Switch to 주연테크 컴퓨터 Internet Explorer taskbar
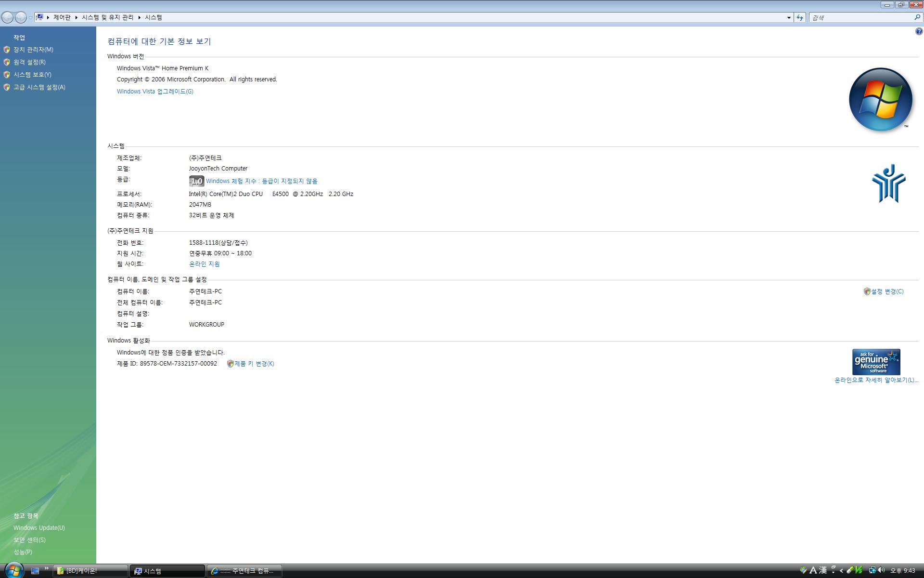 [x=244, y=571]
